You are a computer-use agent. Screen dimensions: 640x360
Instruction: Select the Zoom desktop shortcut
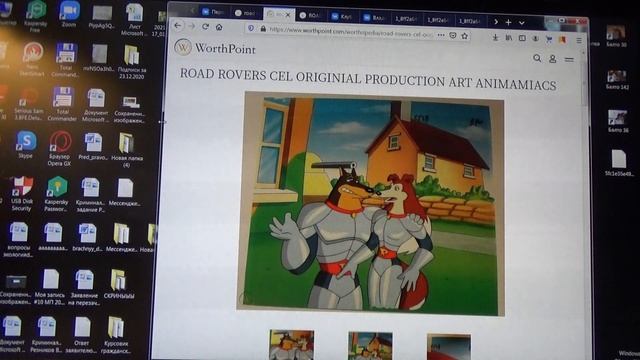click(x=69, y=14)
